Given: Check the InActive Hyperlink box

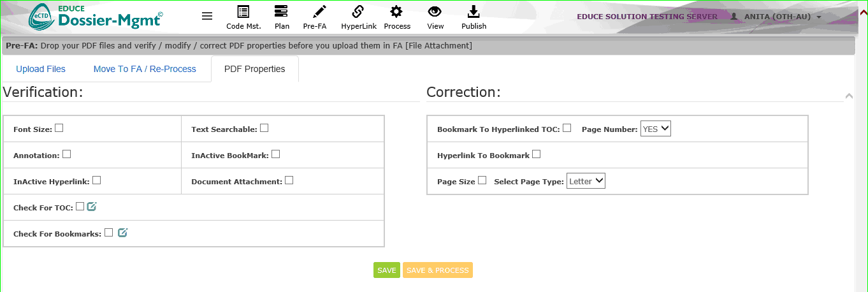Looking at the screenshot, I should pos(96,180).
